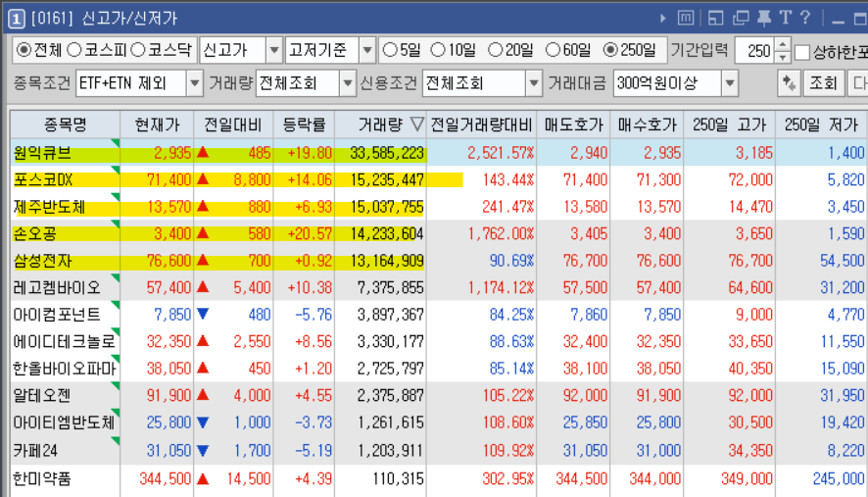Select the 코스닥 radio button
The image size is (868, 497).
(137, 50)
